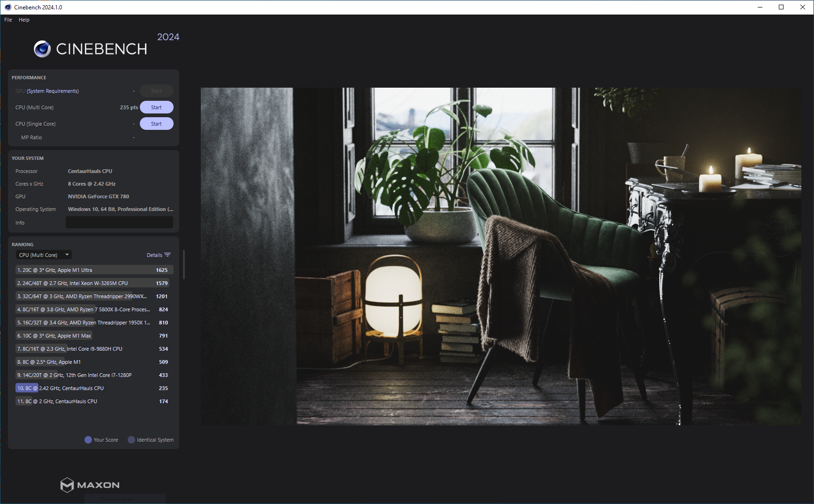This screenshot has width=814, height=504.
Task: Minimize the Cinebench window
Action: tap(760, 7)
